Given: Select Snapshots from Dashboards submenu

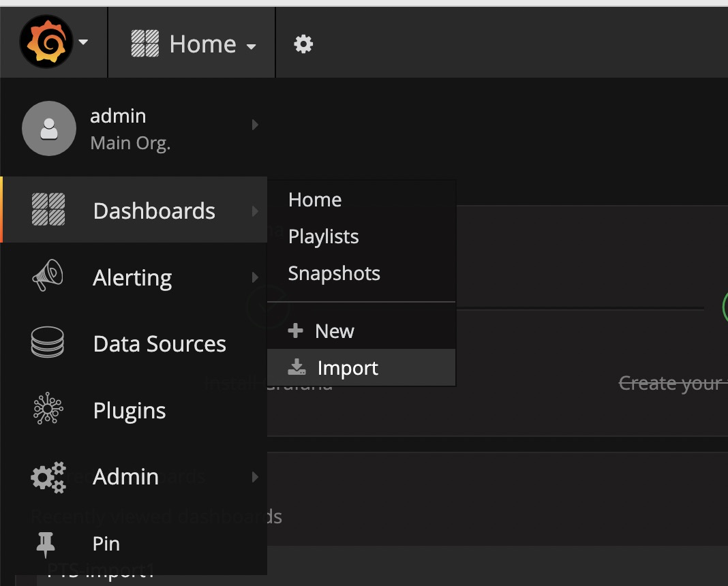Looking at the screenshot, I should pyautogui.click(x=334, y=273).
